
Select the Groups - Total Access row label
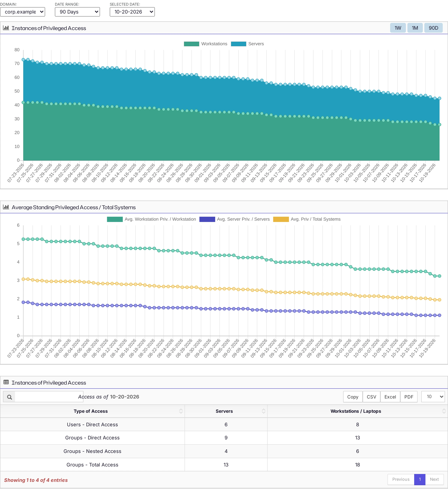point(92,465)
